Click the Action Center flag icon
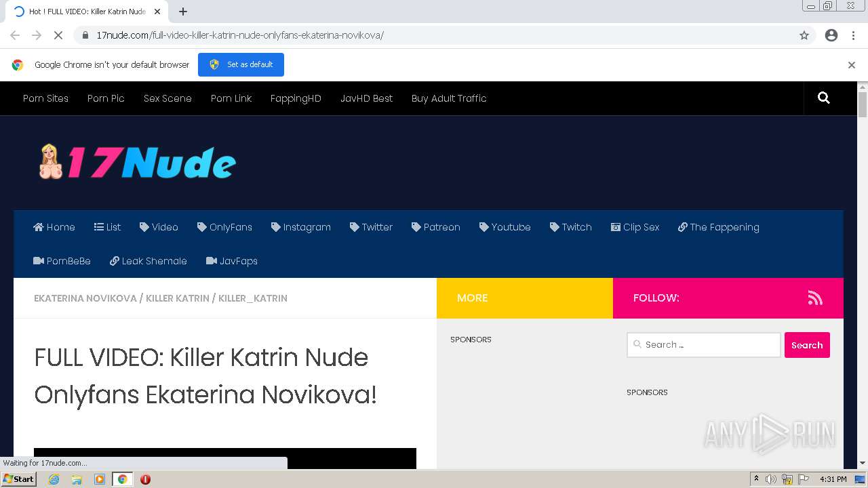 point(804,479)
